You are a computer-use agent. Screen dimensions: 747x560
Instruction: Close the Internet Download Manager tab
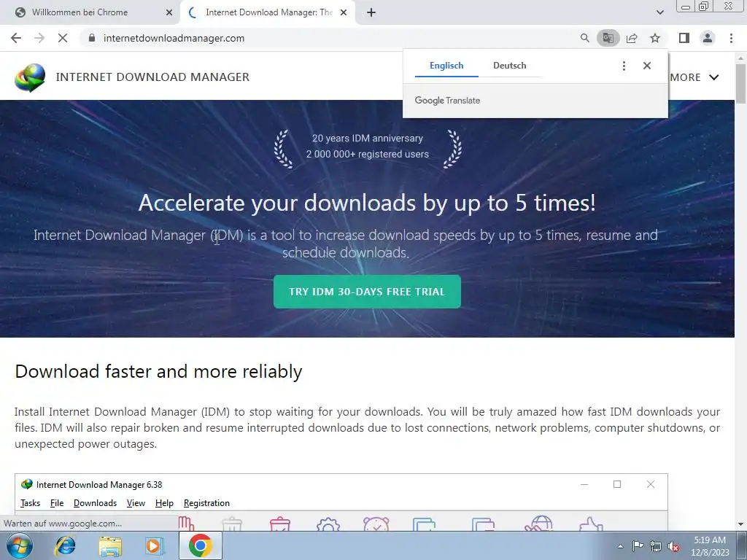tap(343, 13)
